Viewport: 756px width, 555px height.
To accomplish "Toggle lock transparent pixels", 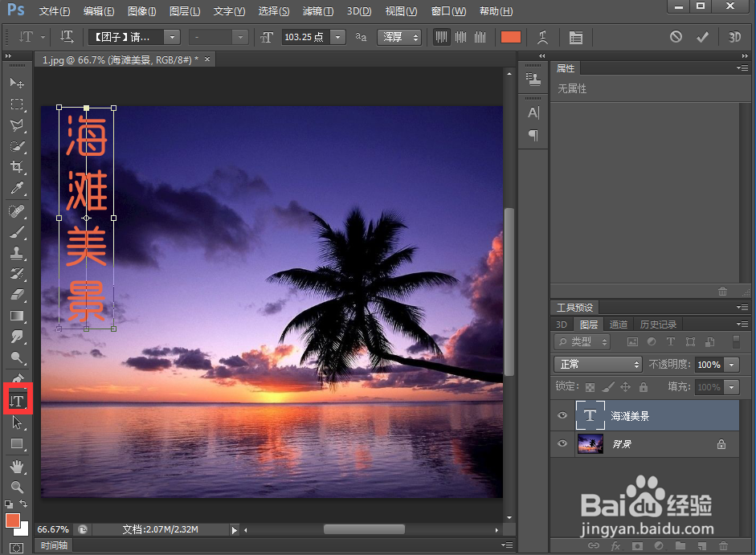I will pos(590,386).
